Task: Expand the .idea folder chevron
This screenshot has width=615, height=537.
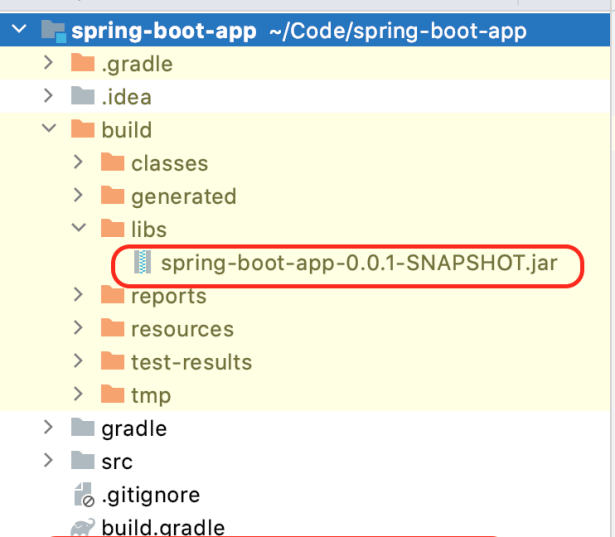Action: click(48, 96)
